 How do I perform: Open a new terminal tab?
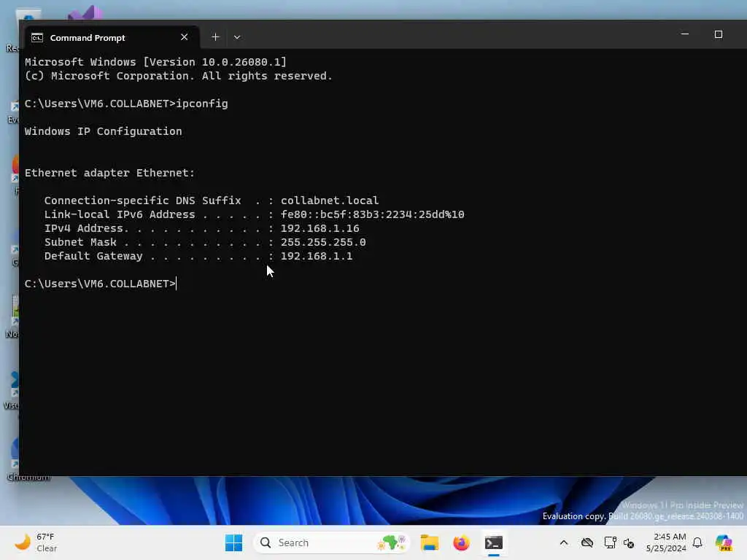pos(215,37)
